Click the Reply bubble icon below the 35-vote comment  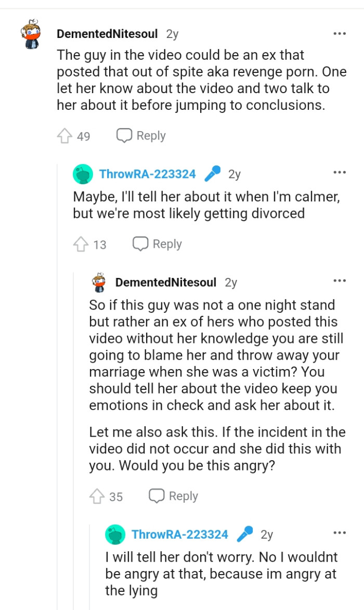[157, 495]
